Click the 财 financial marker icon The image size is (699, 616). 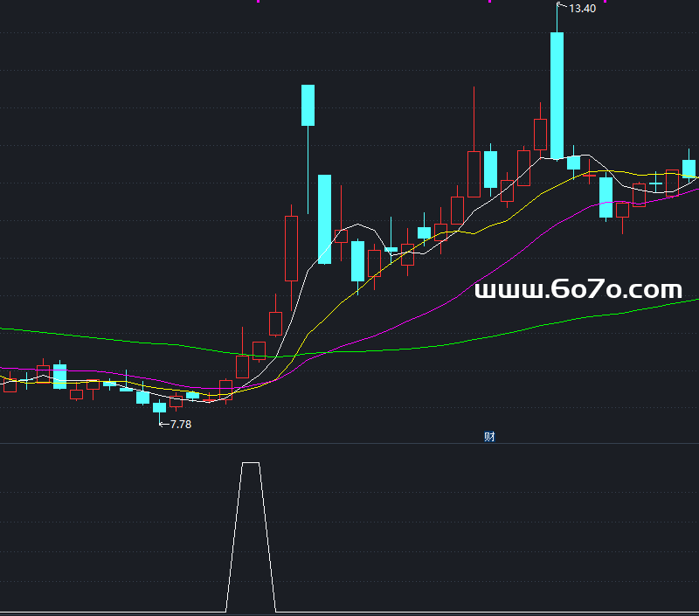[x=489, y=437]
